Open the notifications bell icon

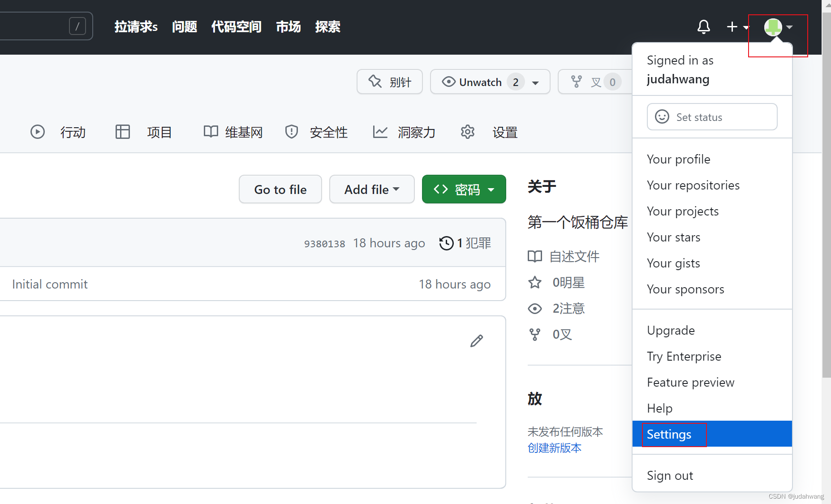tap(703, 27)
